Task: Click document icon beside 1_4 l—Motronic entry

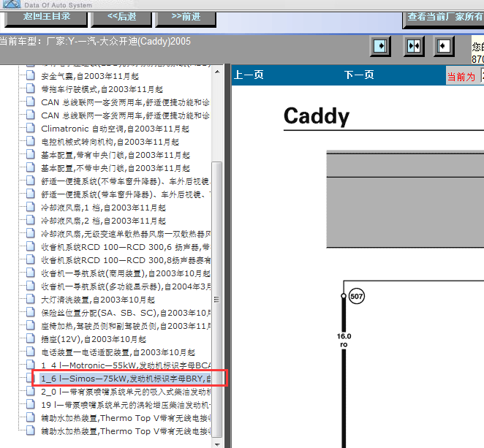Action: [x=30, y=365]
